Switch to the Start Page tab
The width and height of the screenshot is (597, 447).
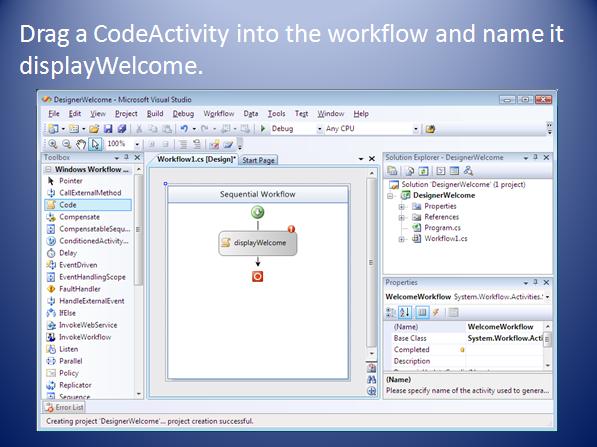tap(258, 160)
